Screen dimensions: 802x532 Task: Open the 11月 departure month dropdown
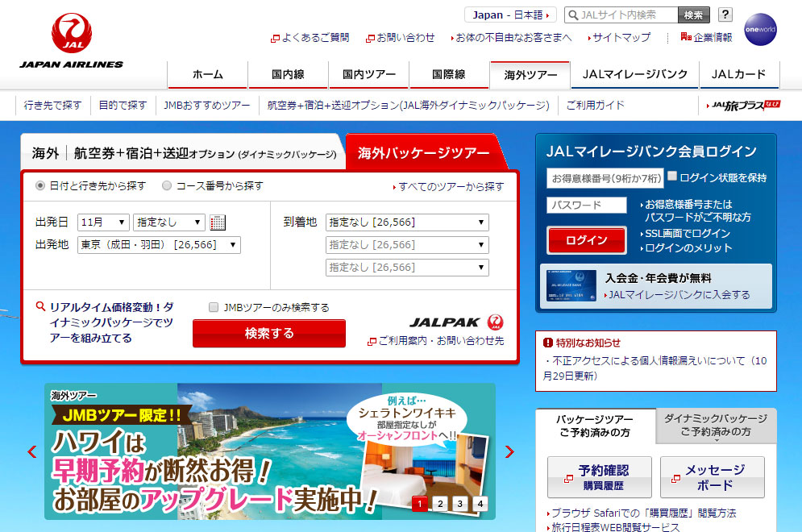pos(103,222)
